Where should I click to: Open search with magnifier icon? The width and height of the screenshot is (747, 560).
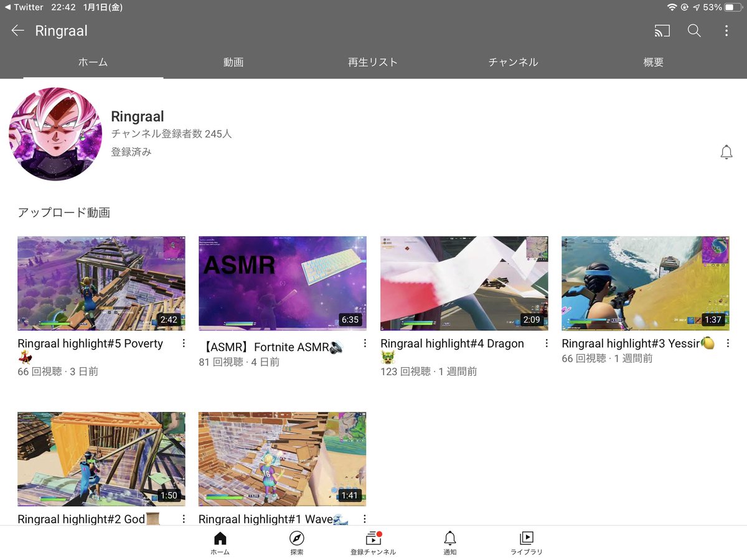694,30
